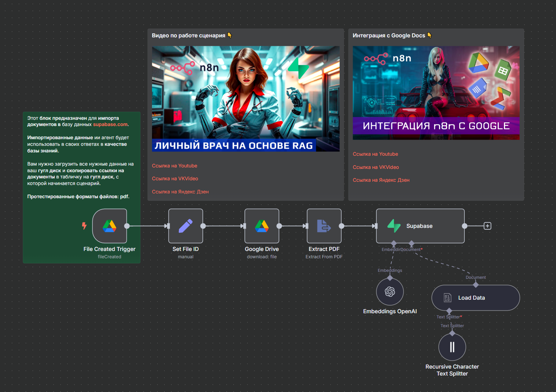Viewport: 556px width, 392px height.
Task: Click the manual subtitle under Set File ID
Action: tap(186, 257)
